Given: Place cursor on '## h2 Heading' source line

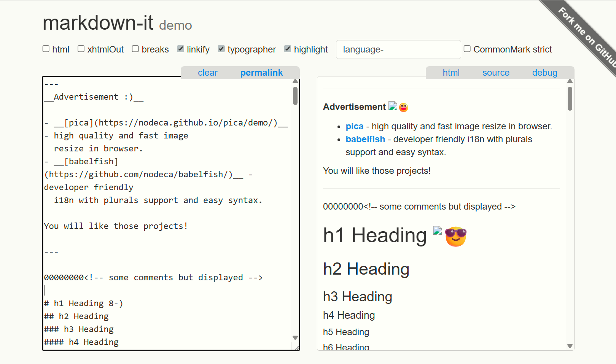Looking at the screenshot, I should pyautogui.click(x=76, y=316).
